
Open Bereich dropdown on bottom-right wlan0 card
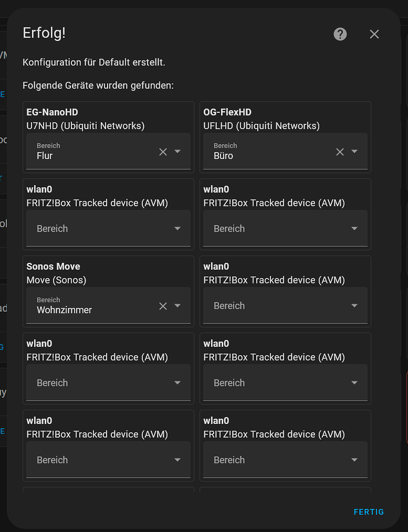[x=354, y=460]
